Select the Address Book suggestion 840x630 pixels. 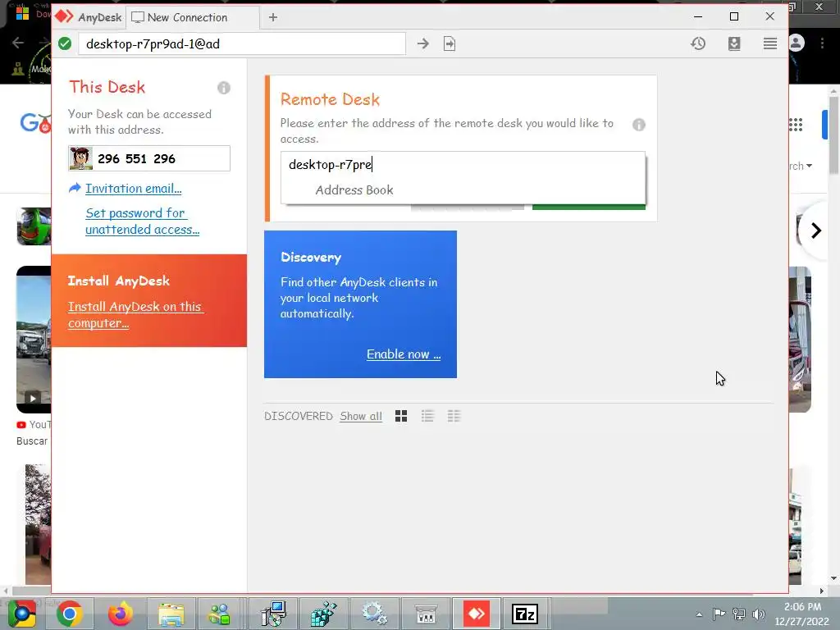pos(354,189)
